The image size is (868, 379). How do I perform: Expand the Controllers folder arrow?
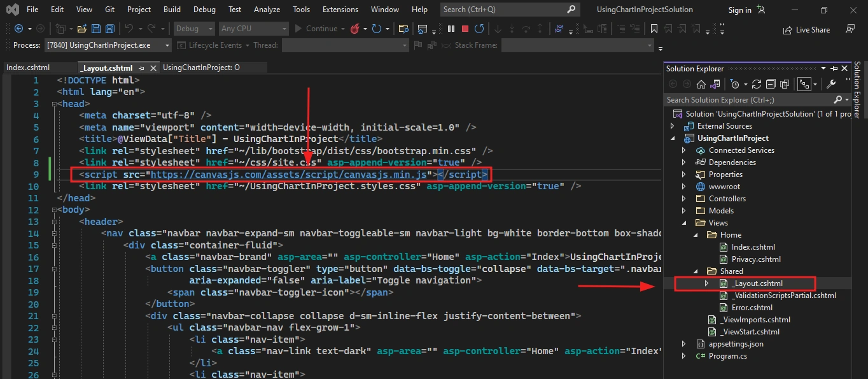click(x=685, y=199)
